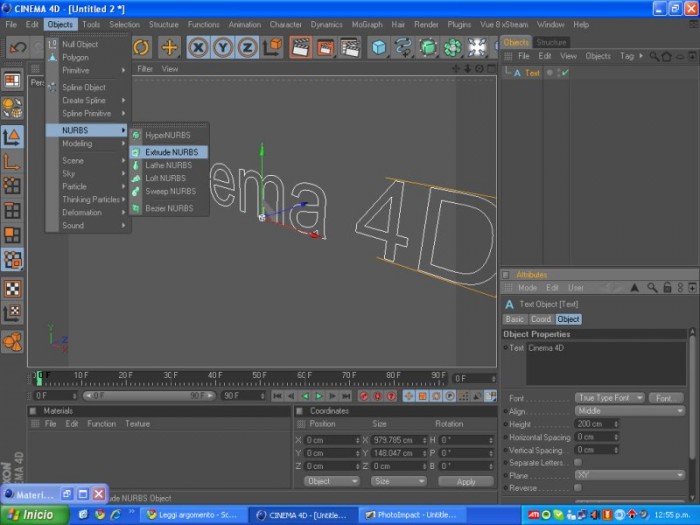Enable Reverse checkbox

tap(578, 488)
